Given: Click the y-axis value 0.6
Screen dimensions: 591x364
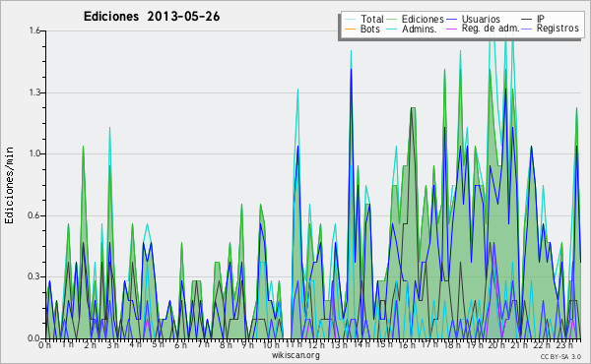Looking at the screenshot, I should tap(34, 215).
